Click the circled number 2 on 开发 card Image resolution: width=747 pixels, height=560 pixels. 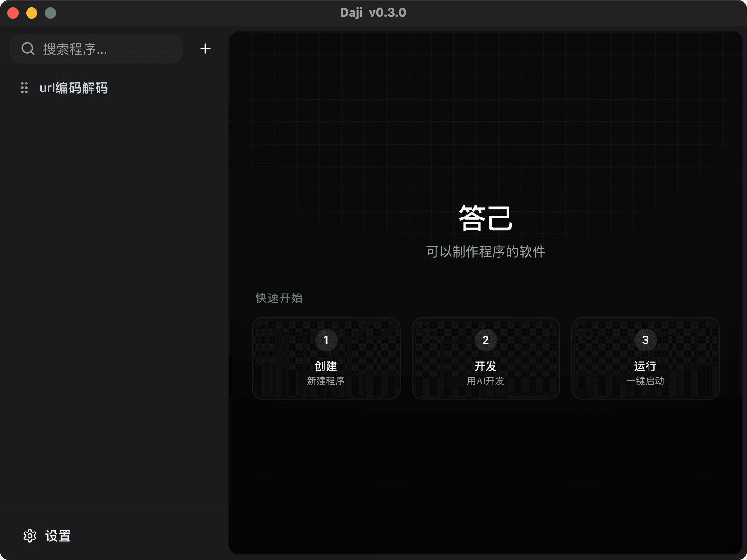(486, 340)
